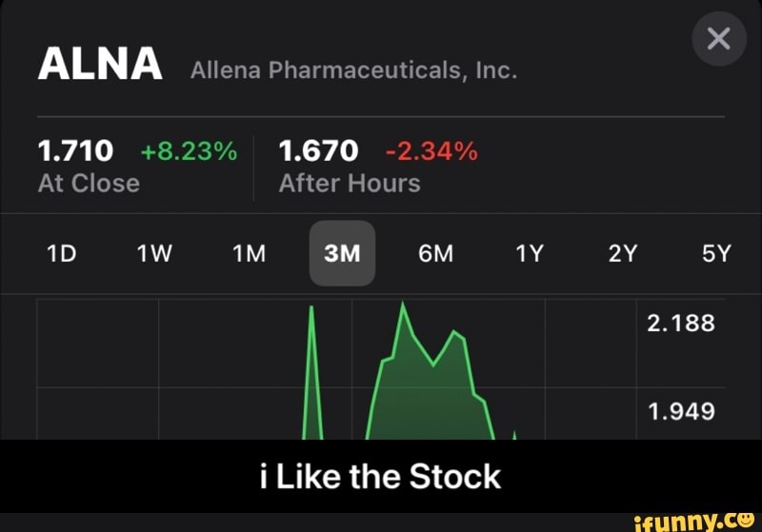Viewport: 762px width, 532px height.
Task: Change chart range to 6M
Action: 435,254
